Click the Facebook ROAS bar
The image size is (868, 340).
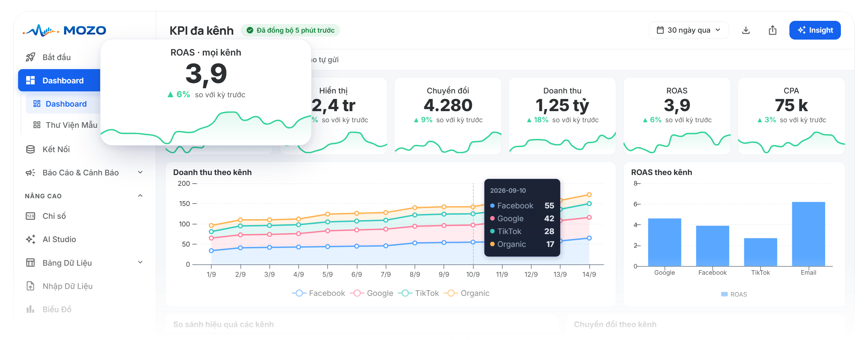pyautogui.click(x=713, y=246)
